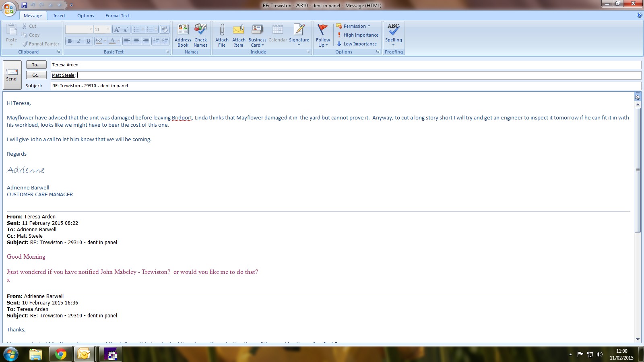Click the Cc field after Matt Steele

pyautogui.click(x=346, y=75)
